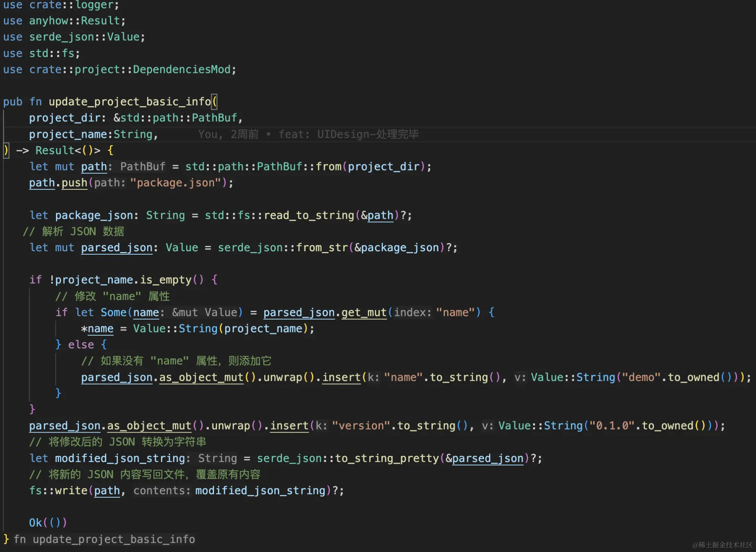Click the from_str function call

coord(322,248)
